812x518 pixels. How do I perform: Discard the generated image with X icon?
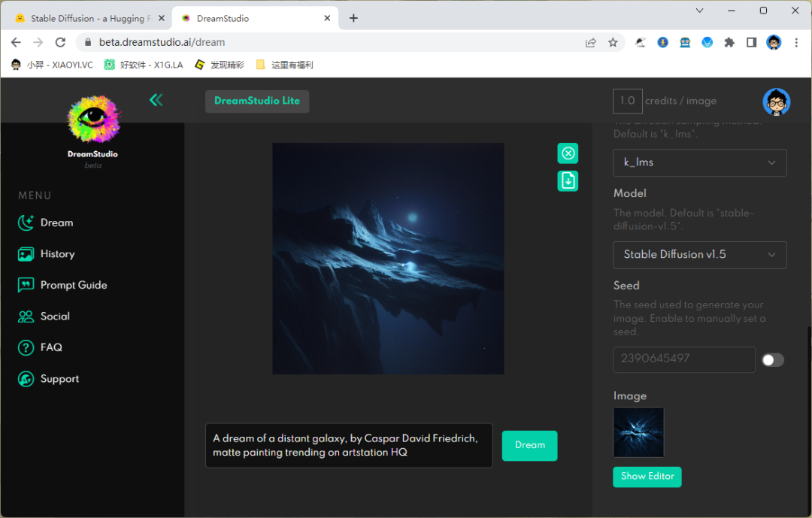(x=568, y=153)
